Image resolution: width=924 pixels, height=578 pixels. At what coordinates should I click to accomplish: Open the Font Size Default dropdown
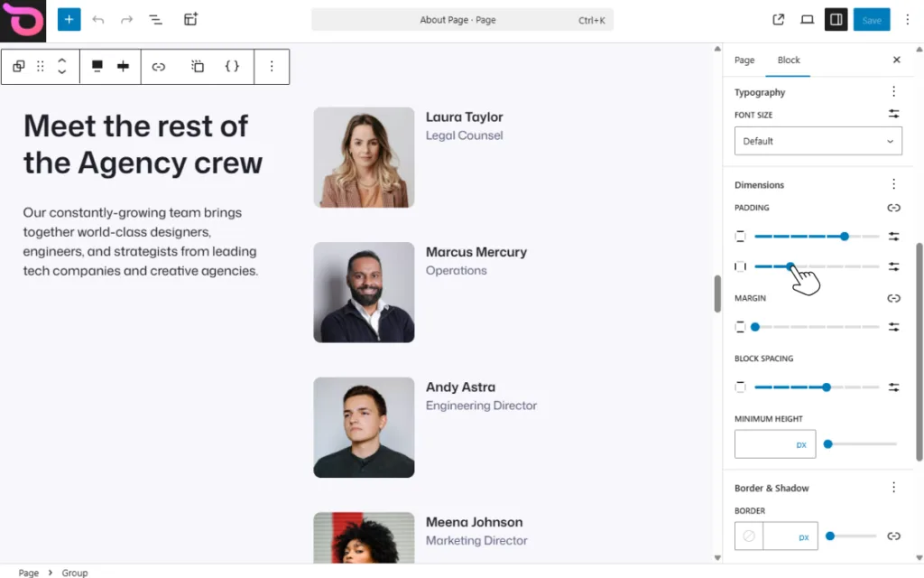point(818,141)
